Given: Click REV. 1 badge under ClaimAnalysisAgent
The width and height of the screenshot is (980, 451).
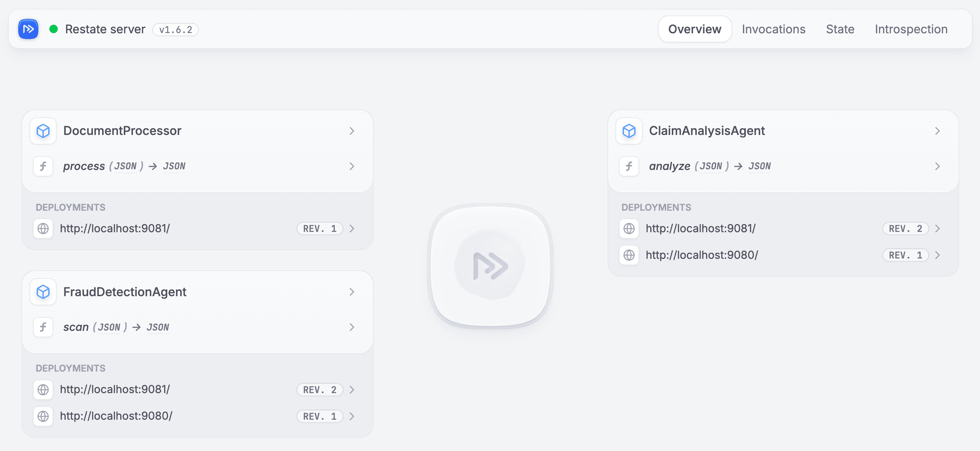Looking at the screenshot, I should point(906,255).
